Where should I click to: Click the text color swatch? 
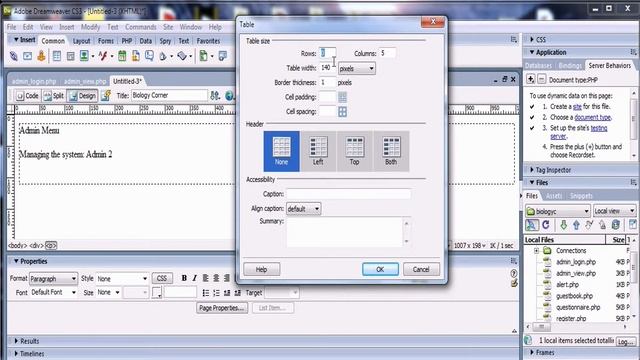(x=157, y=293)
